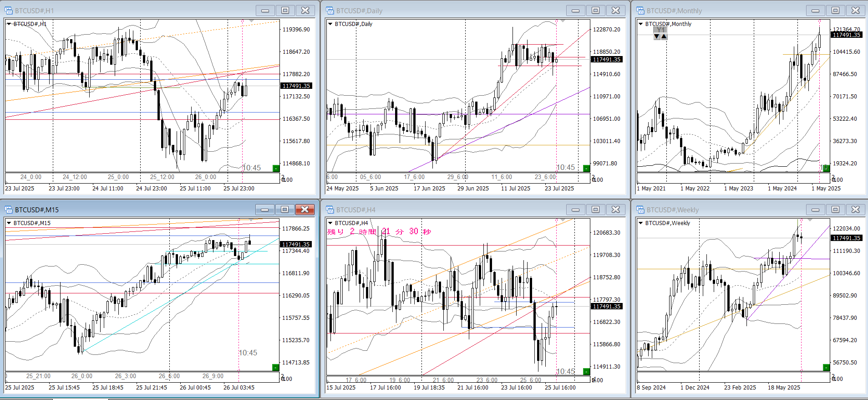This screenshot has height=400, width=868.
Task: Click the 122034.00 price on Weekly scale
Action: pyautogui.click(x=846, y=228)
